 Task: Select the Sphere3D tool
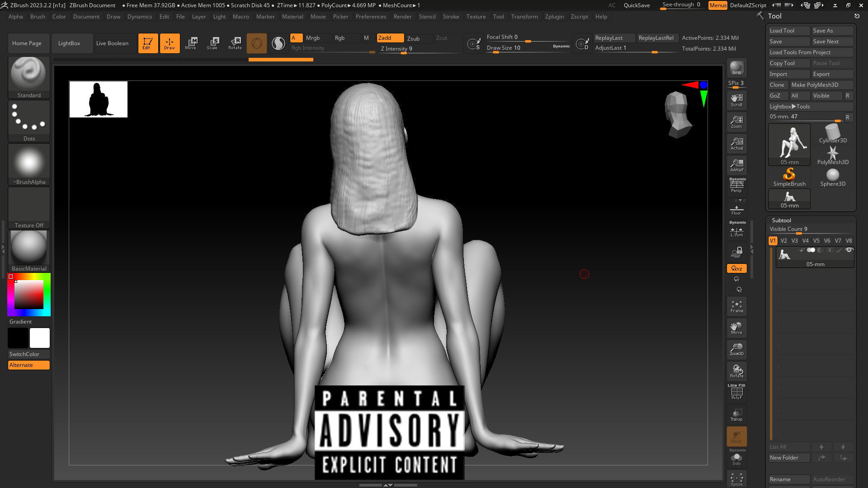(x=833, y=177)
